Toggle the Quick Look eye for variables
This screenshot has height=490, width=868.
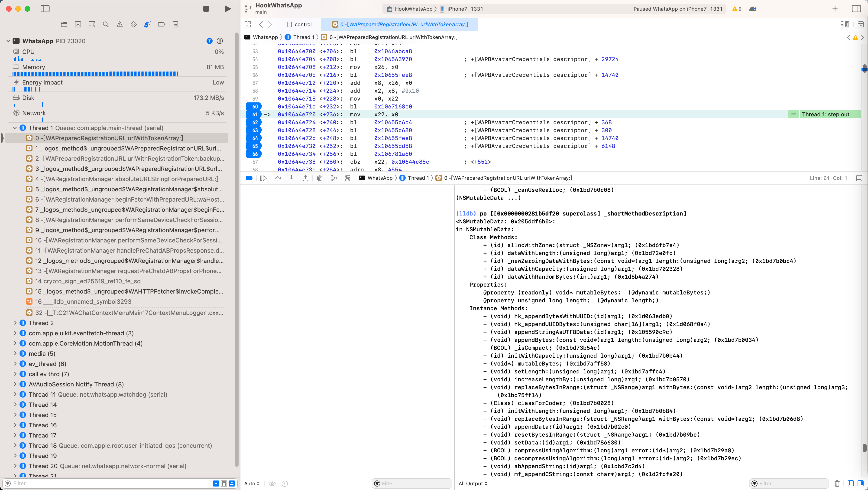[272, 483]
